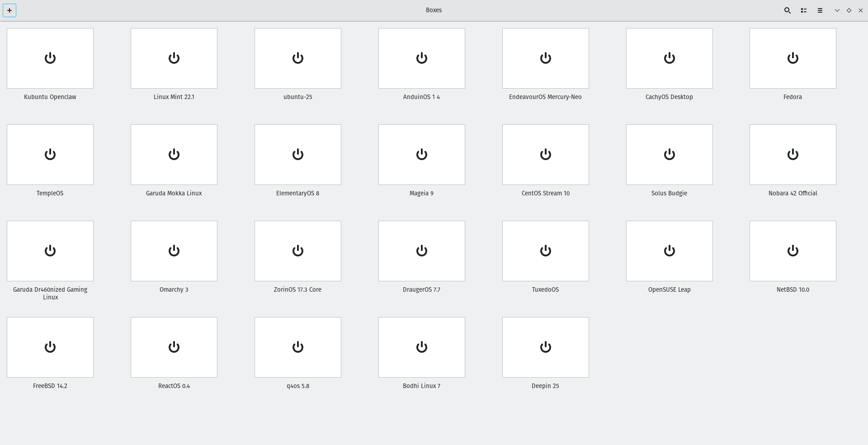This screenshot has height=445, width=868.
Task: Start ubuntu-25 via its power icon
Action: 298,58
